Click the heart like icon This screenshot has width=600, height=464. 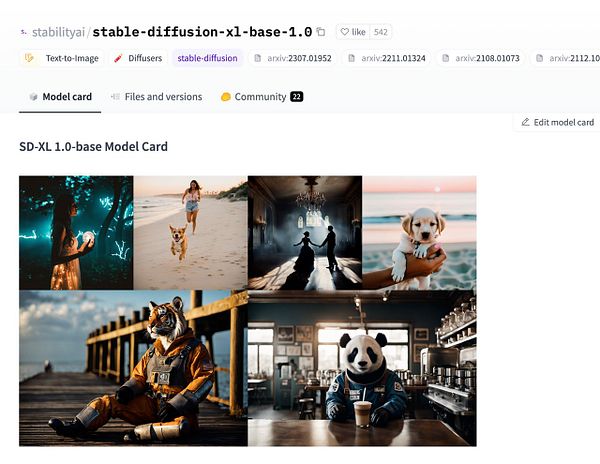[344, 32]
